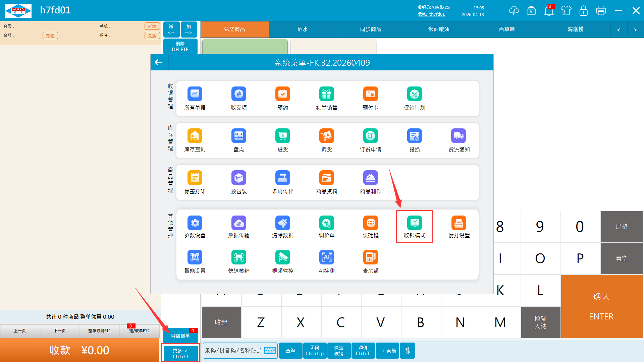Show previous categories with < arrow
The width and height of the screenshot is (644, 362).
coord(619,29)
